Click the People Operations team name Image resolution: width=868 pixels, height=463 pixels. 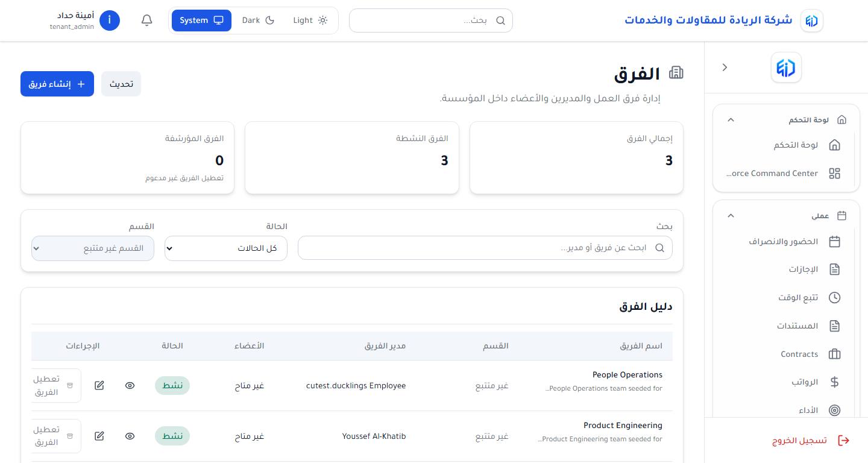[627, 375]
